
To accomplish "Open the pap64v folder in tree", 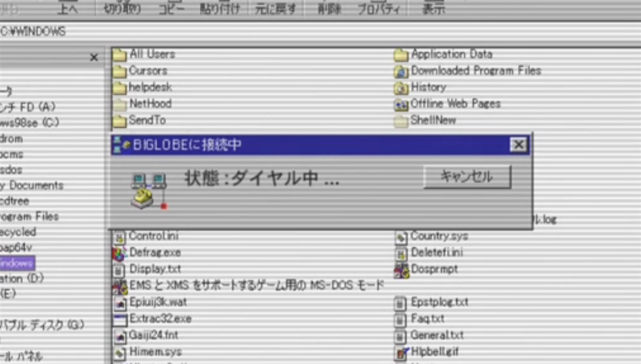I will tap(16, 247).
